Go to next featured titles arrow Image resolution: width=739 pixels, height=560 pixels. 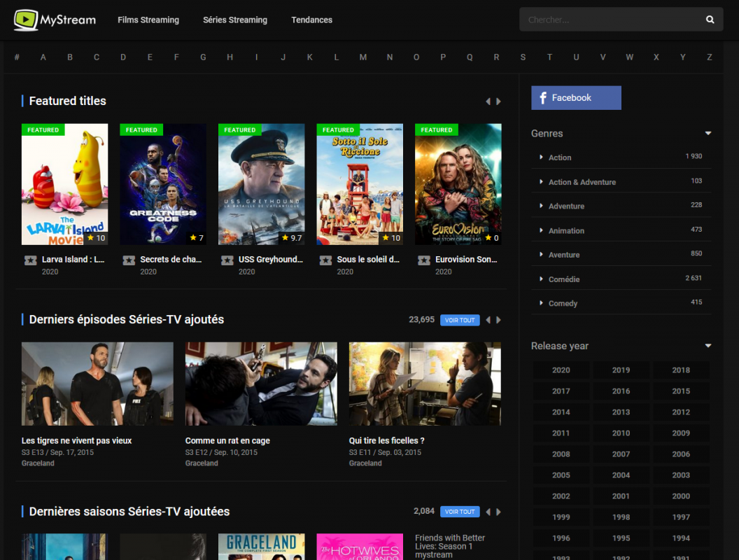point(499,101)
